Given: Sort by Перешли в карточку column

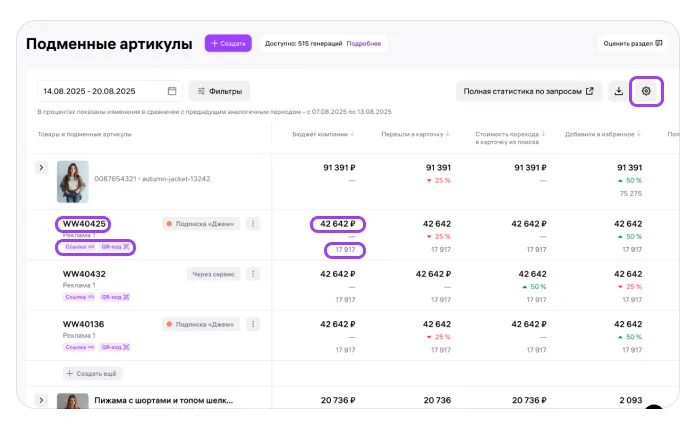Looking at the screenshot, I should (414, 134).
